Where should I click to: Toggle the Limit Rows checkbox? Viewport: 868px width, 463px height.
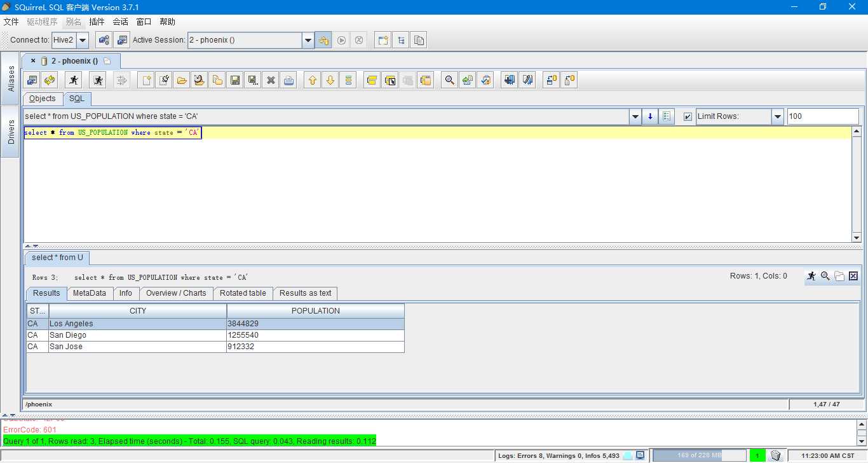[688, 116]
